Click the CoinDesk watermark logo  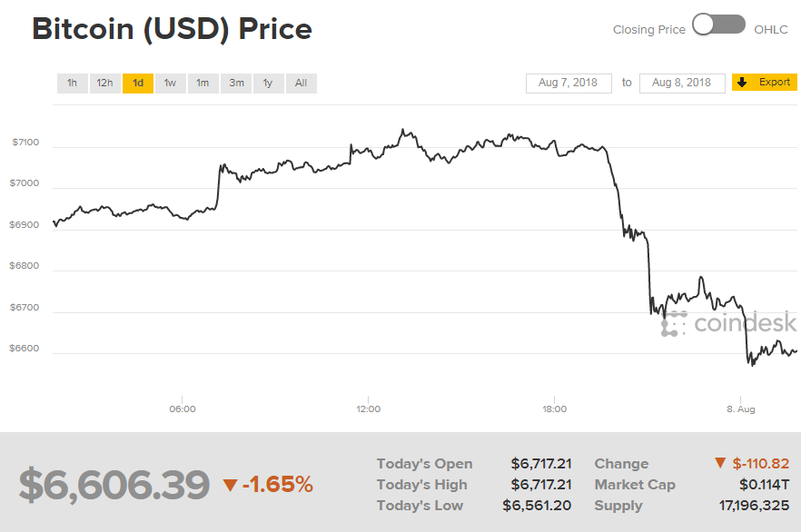pos(728,323)
